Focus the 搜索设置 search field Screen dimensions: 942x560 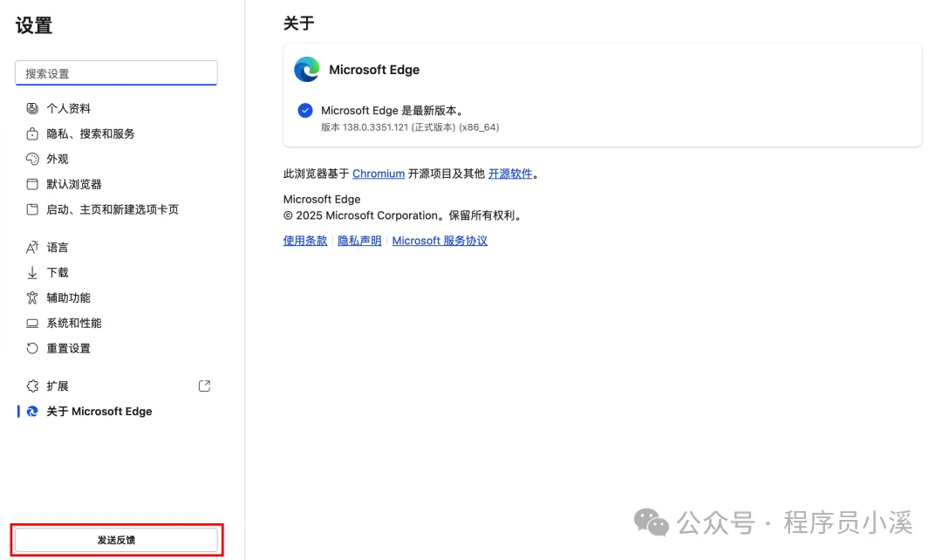117,72
